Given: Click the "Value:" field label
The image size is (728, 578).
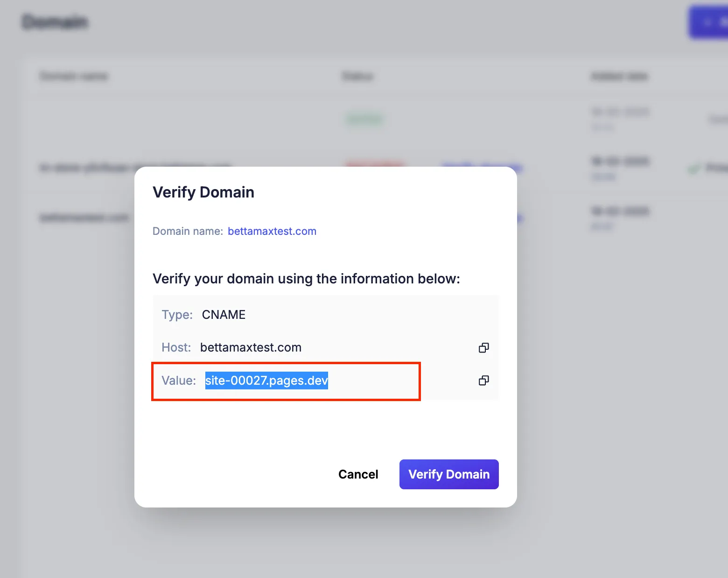Looking at the screenshot, I should click(x=179, y=381).
